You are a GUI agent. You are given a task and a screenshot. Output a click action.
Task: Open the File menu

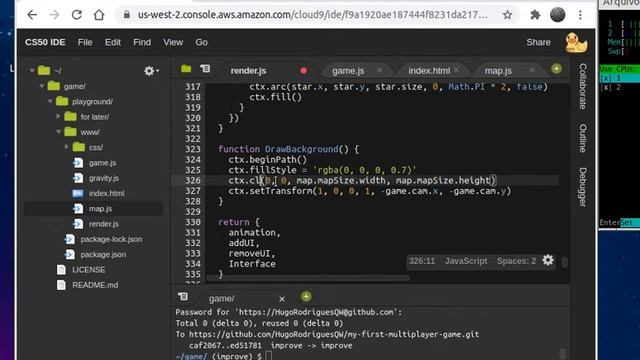(85, 42)
